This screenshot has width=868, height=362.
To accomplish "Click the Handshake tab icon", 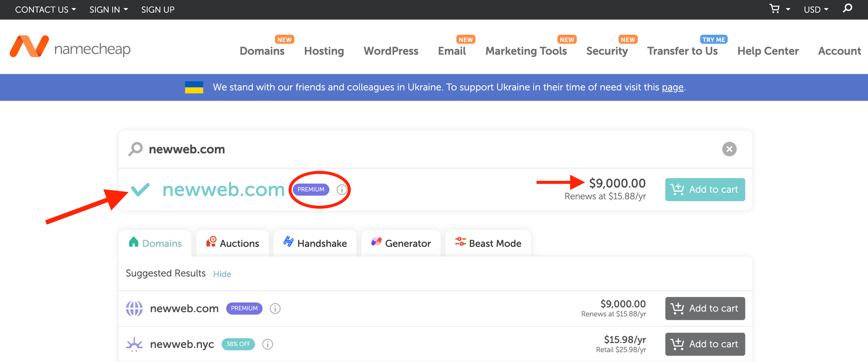I will [x=289, y=243].
